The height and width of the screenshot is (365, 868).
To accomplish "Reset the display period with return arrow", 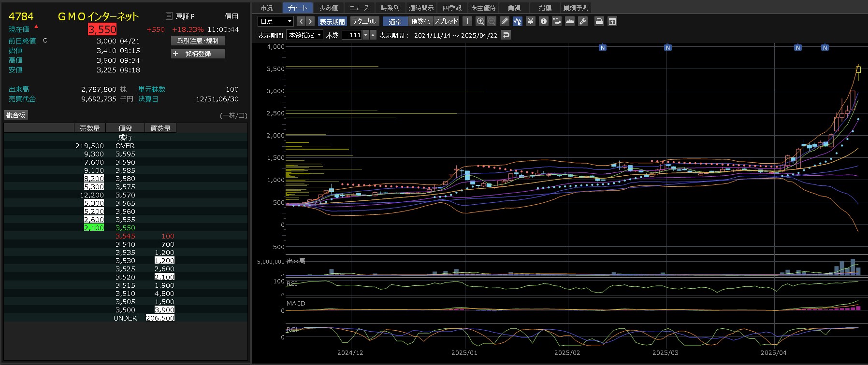I will 506,35.
